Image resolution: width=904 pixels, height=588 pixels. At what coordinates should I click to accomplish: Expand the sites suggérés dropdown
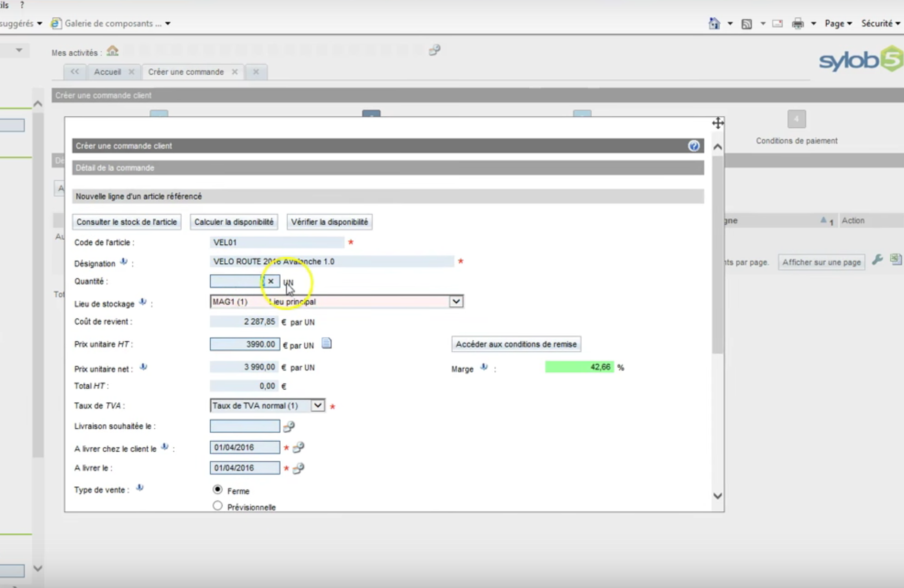(x=39, y=24)
